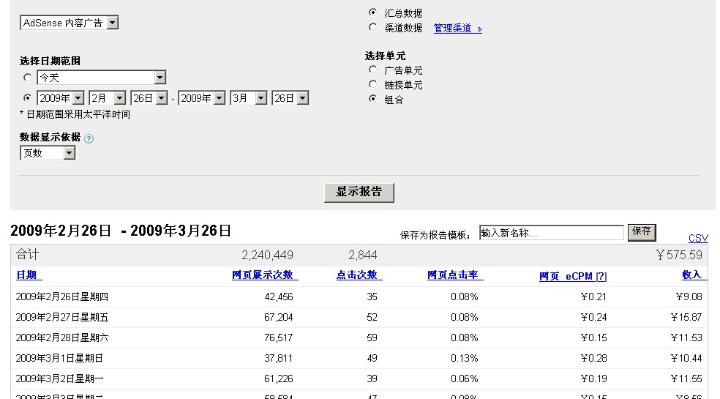Click the revenue value ¥11.55
The image size is (720, 399).
tap(686, 378)
